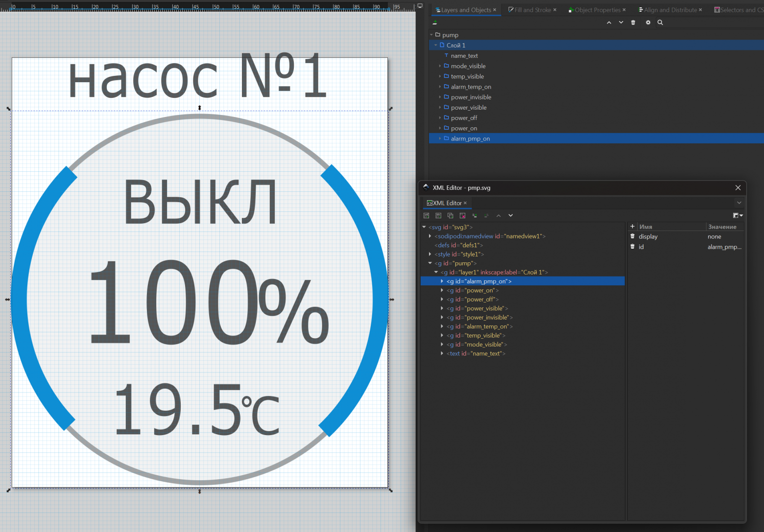Raise node in XML Editor toolbar
The image size is (764, 532).
tap(499, 215)
